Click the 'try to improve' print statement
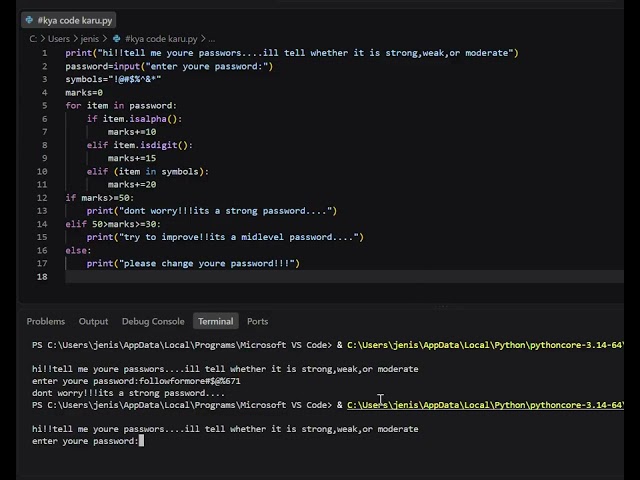 (x=225, y=237)
